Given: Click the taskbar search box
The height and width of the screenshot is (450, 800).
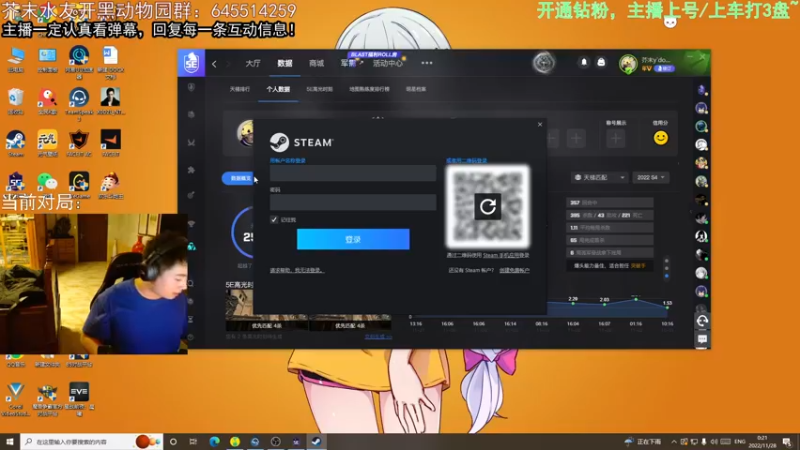Looking at the screenshot, I should [92, 441].
